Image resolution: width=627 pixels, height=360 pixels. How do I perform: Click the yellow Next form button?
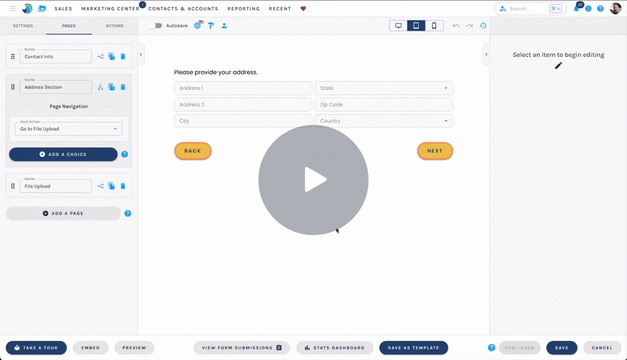click(435, 151)
